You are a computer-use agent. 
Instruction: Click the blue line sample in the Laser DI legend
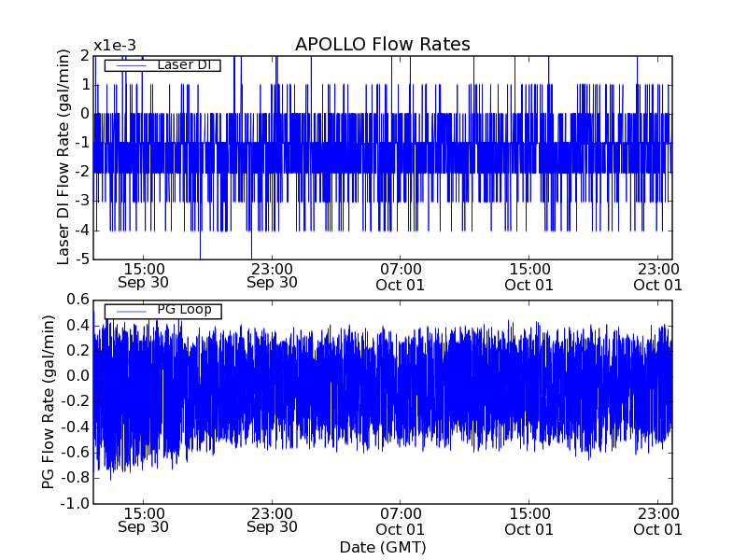tap(131, 65)
